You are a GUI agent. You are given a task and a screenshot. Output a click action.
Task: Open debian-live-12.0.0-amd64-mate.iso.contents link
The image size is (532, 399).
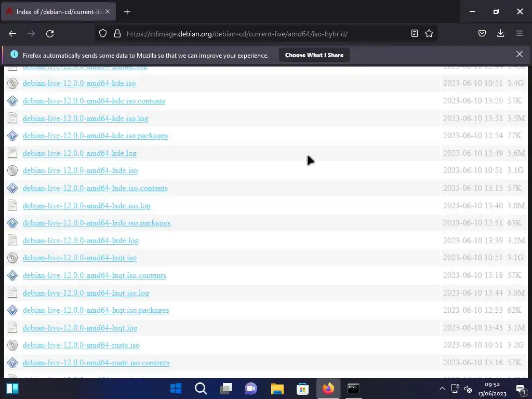96,363
